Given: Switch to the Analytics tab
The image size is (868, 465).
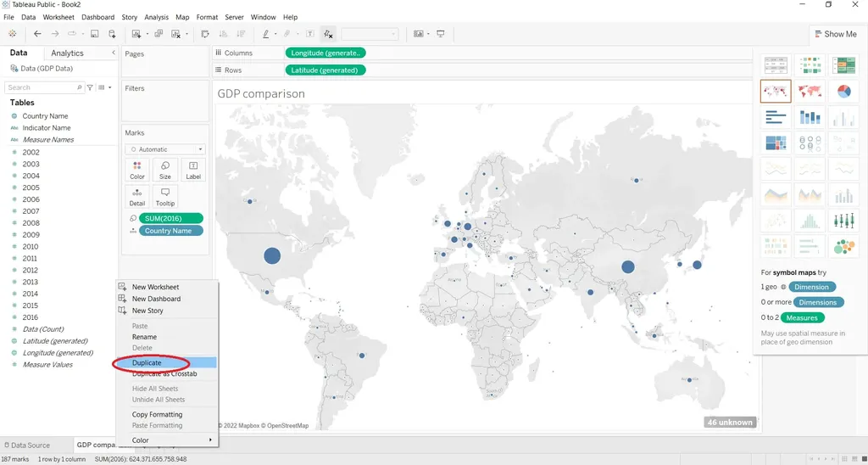Looking at the screenshot, I should pyautogui.click(x=68, y=53).
